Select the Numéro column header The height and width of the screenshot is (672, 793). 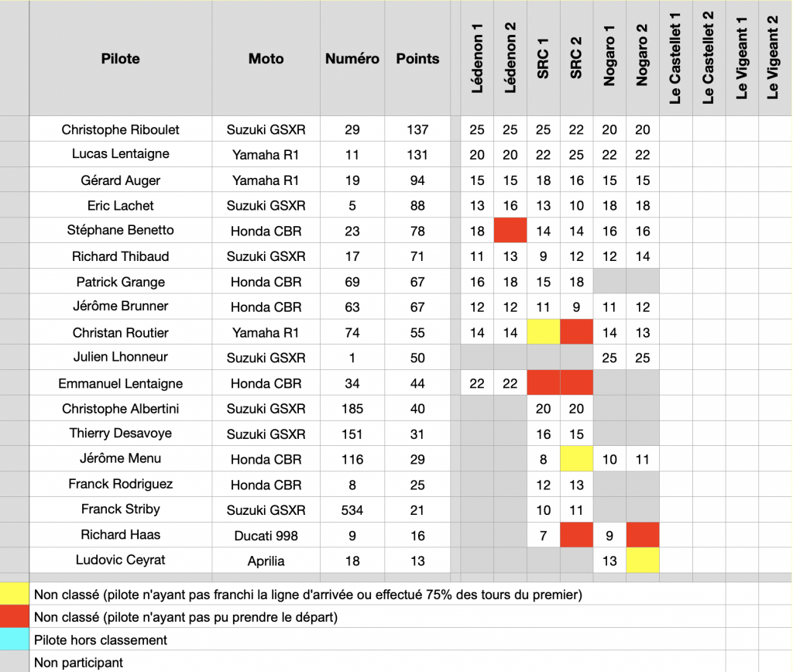click(x=352, y=59)
